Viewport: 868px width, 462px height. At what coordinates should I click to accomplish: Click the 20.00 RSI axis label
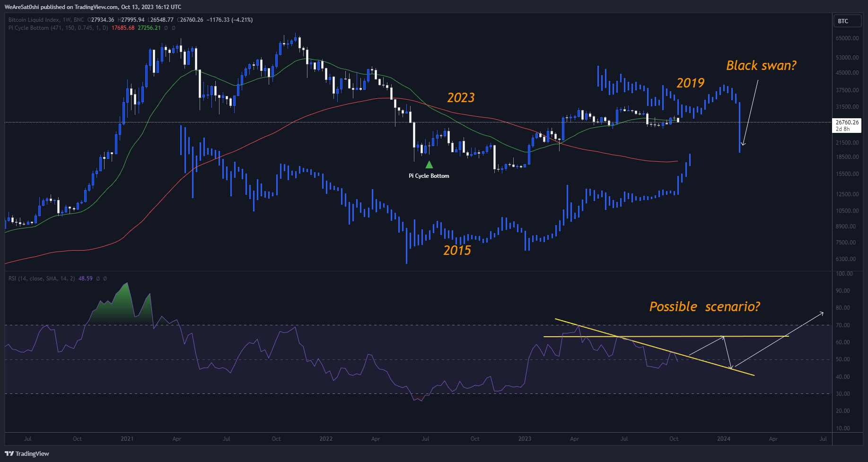tap(843, 411)
